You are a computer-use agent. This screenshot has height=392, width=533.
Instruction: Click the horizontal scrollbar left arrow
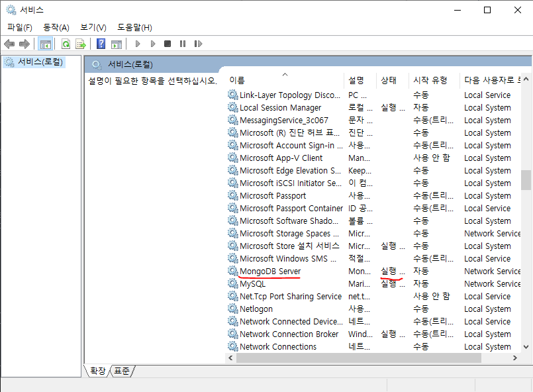[231, 358]
